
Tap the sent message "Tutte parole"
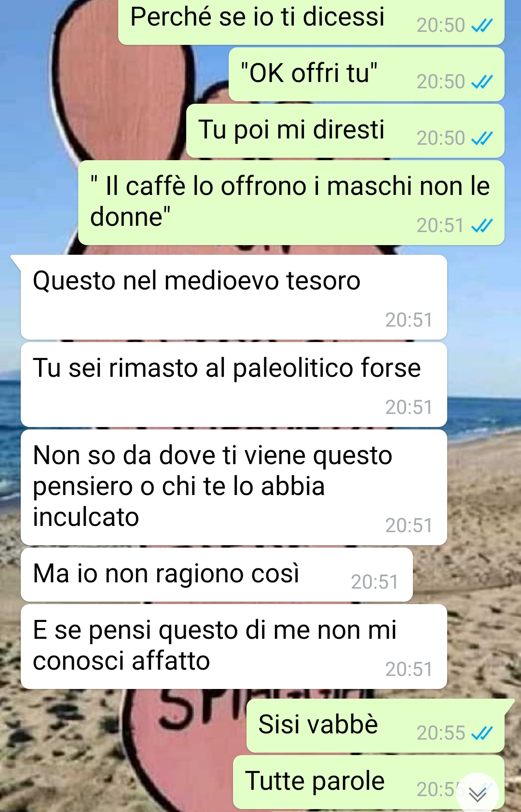tap(369, 782)
